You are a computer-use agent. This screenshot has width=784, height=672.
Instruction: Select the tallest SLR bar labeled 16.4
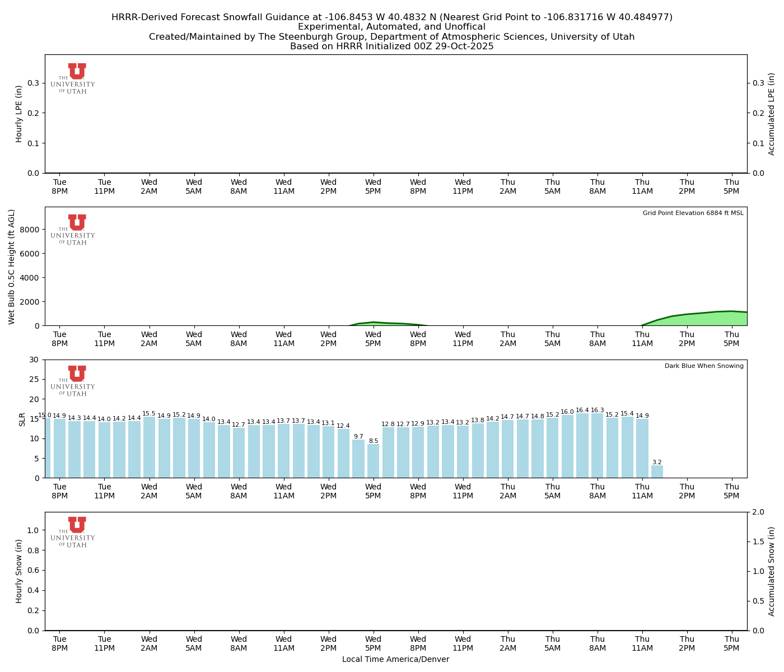tap(582, 446)
